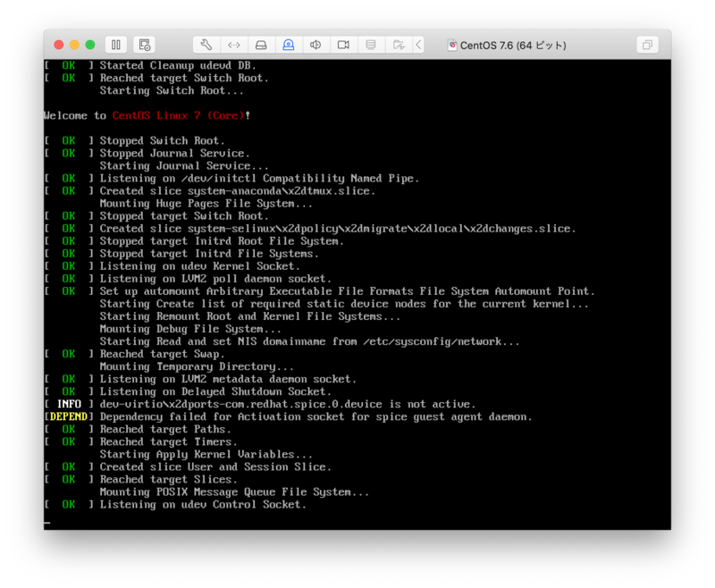
Task: Click 'Set up automount Arbitrary Executable' line
Action: (x=348, y=291)
